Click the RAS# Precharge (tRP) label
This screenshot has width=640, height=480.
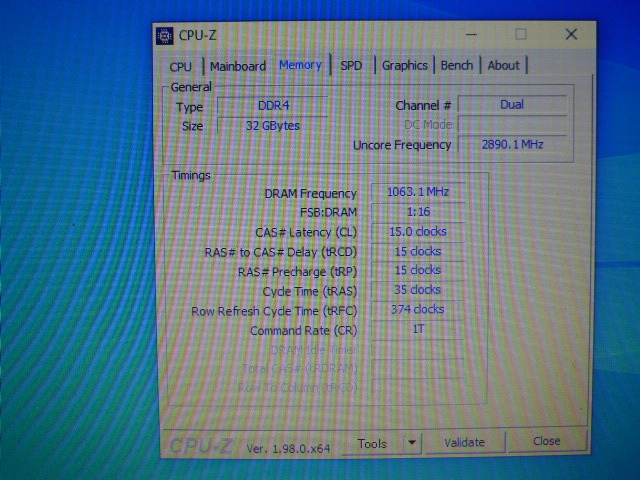point(298,272)
